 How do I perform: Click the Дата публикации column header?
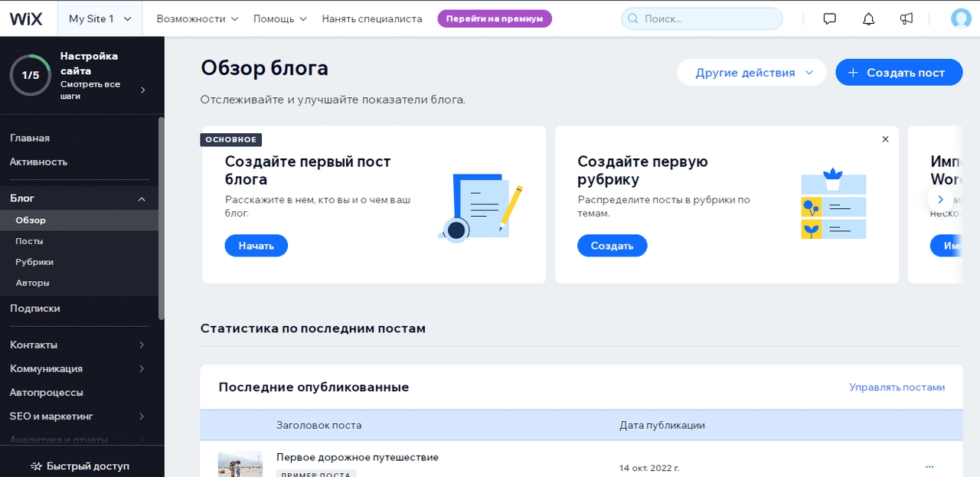[662, 425]
